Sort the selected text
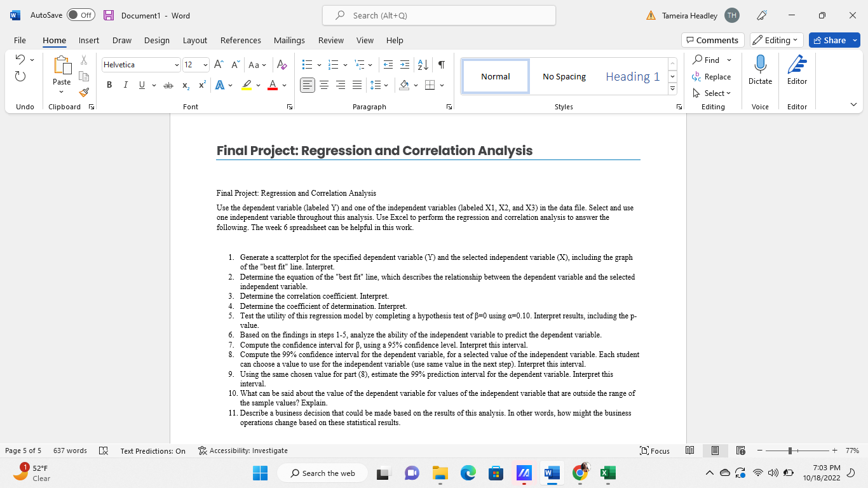The height and width of the screenshot is (488, 868). (x=422, y=64)
